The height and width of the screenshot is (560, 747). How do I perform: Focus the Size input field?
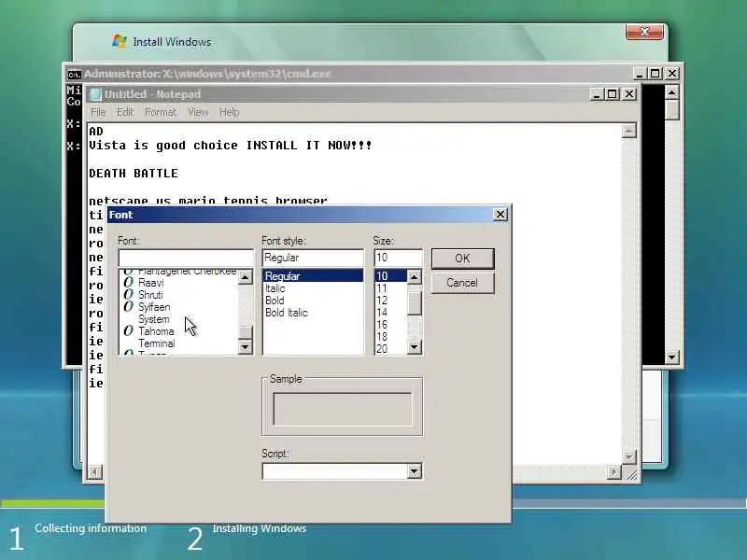point(399,259)
